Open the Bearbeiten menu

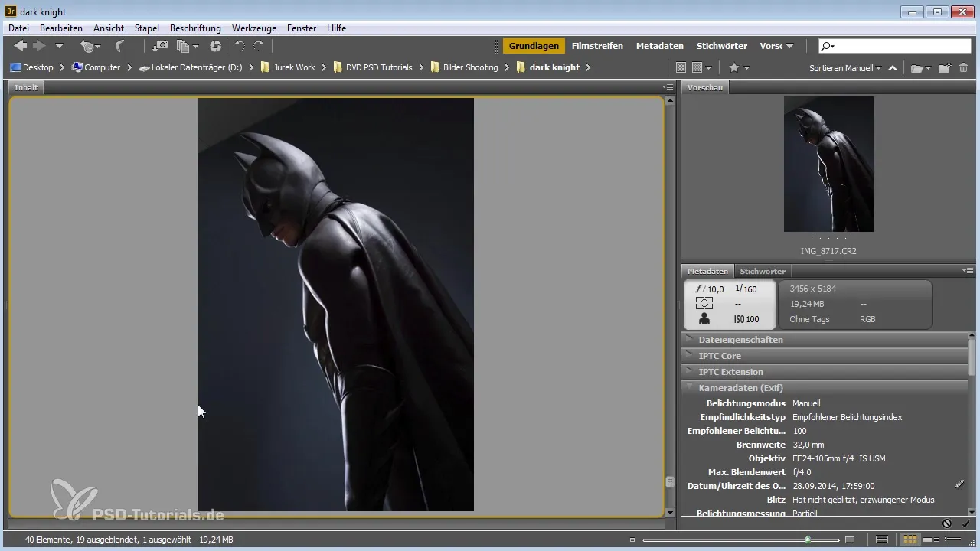tap(61, 28)
